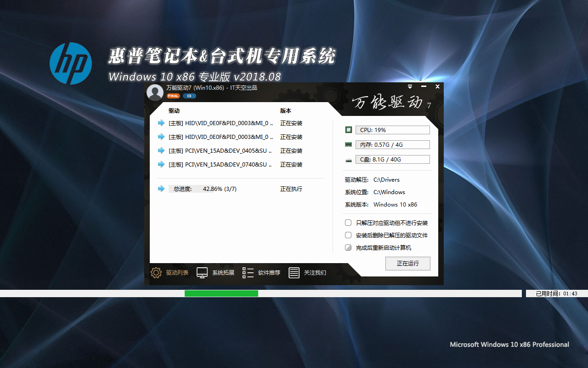Image resolution: width=588 pixels, height=368 pixels.
Task: Click the 已用时间 01:43 timer
Action: (557, 293)
